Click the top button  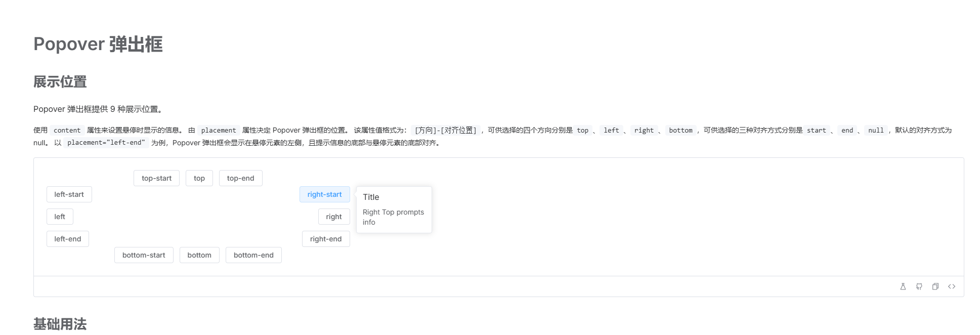click(199, 178)
